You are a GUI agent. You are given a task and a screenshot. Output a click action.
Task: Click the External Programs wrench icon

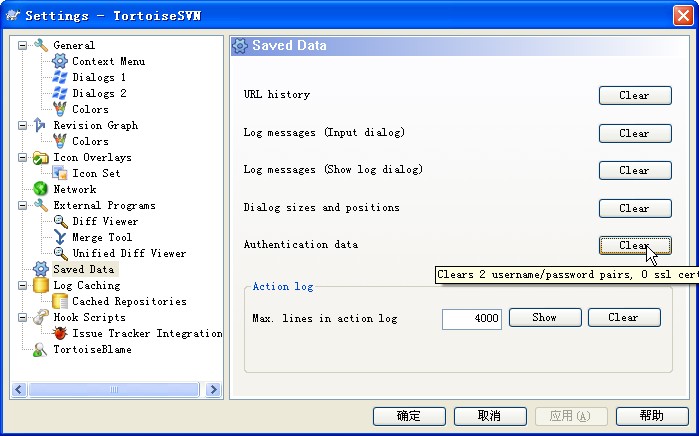click(41, 205)
